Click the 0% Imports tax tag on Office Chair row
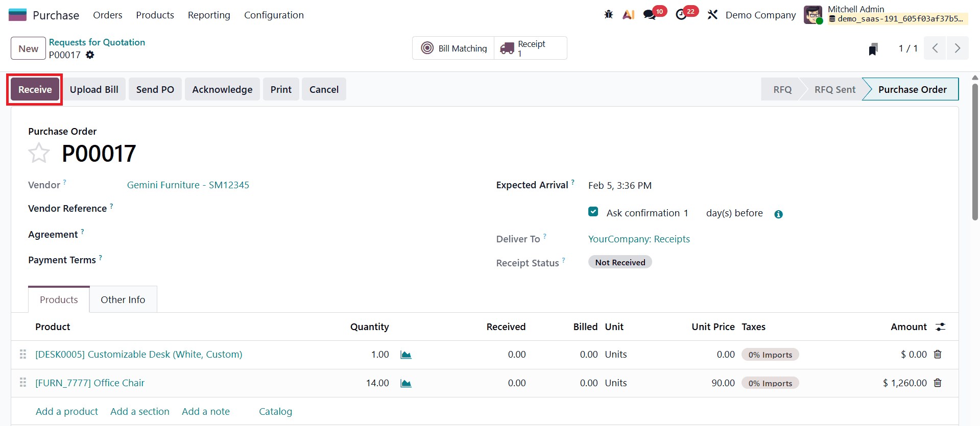Screen dimensions: 980x426 (x=770, y=383)
